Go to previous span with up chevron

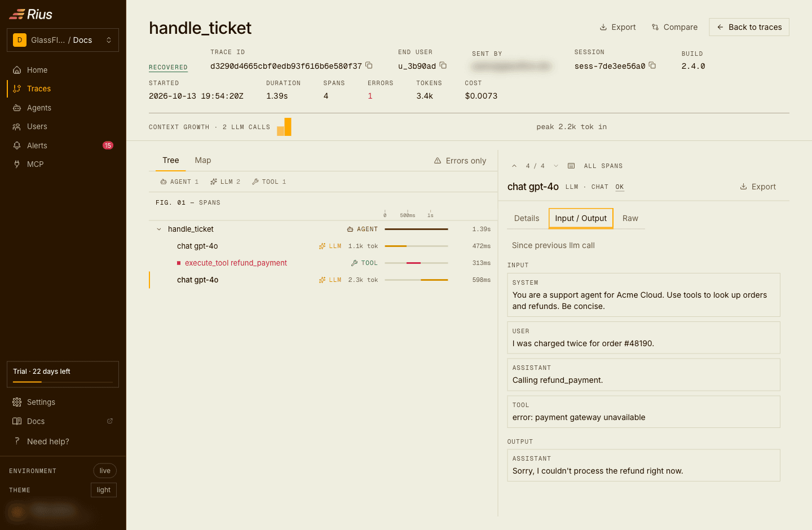tap(514, 166)
